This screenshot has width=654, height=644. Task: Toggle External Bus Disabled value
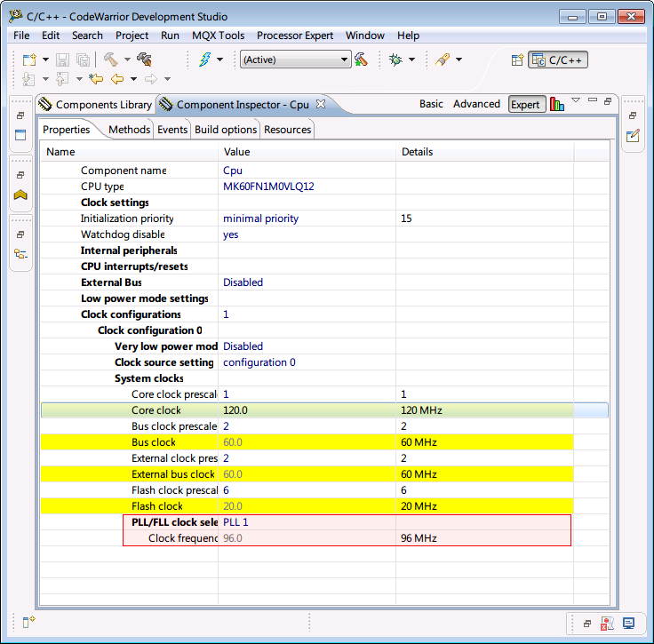[243, 282]
